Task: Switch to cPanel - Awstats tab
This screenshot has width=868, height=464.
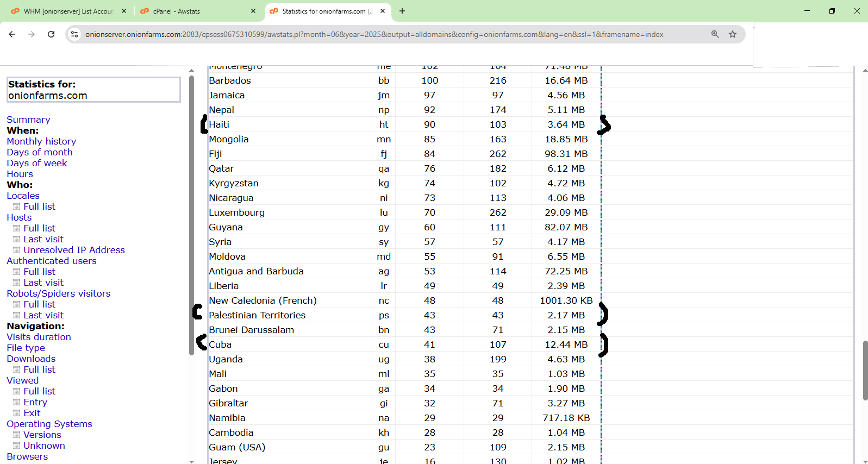Action: pos(198,11)
